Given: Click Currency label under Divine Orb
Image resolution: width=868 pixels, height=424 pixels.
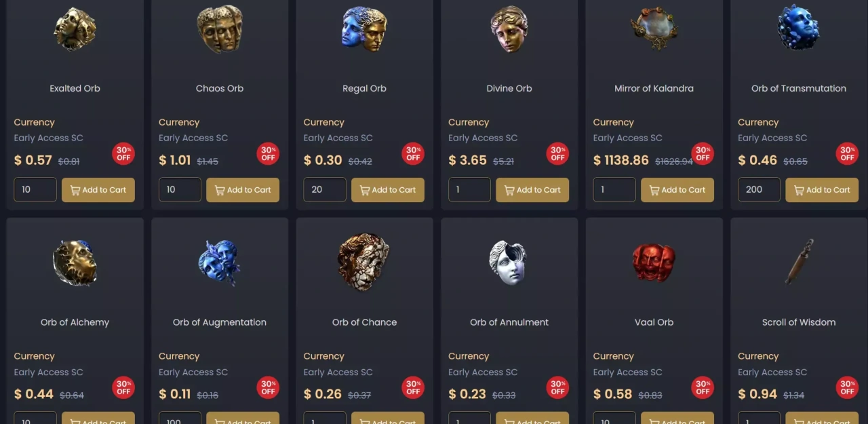Looking at the screenshot, I should pyautogui.click(x=469, y=122).
